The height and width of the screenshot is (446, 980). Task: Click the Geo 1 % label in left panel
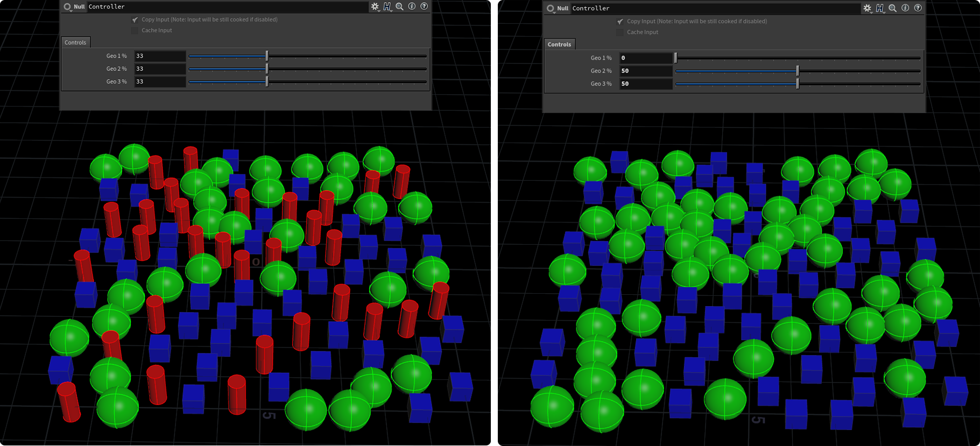116,56
